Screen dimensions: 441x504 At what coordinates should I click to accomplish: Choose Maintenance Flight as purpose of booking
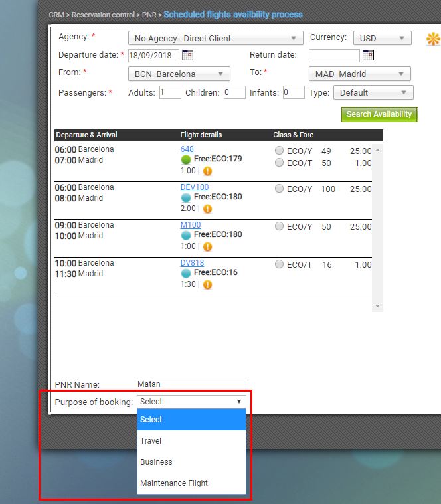pyautogui.click(x=191, y=483)
